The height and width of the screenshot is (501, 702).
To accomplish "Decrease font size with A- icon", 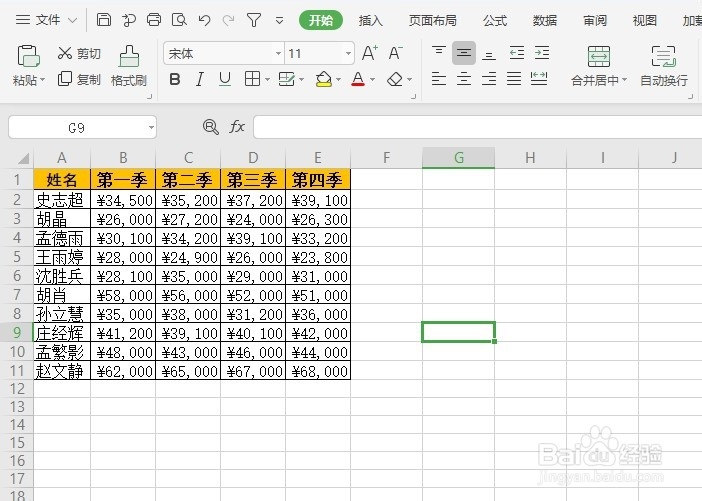I will click(x=395, y=53).
